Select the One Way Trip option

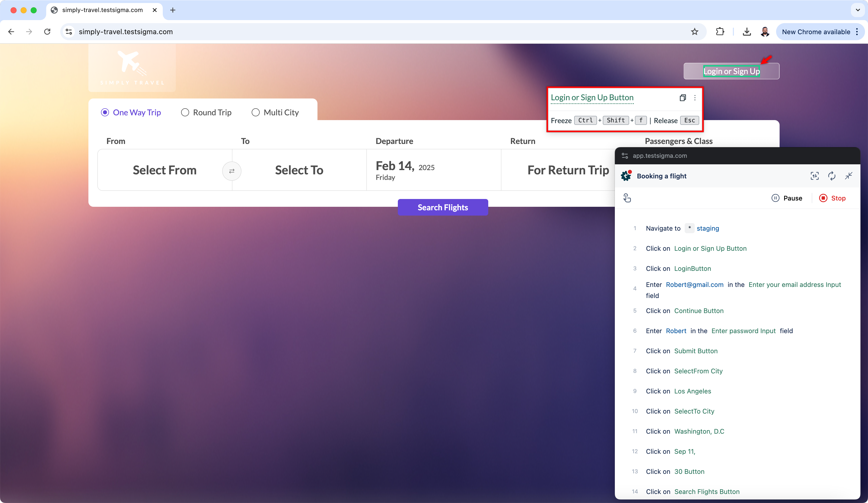pyautogui.click(x=105, y=113)
